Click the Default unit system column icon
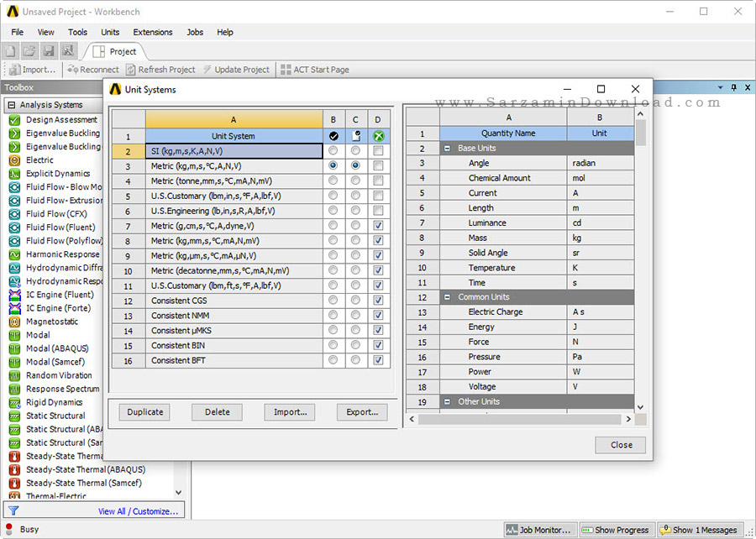The image size is (756, 539). coord(356,136)
